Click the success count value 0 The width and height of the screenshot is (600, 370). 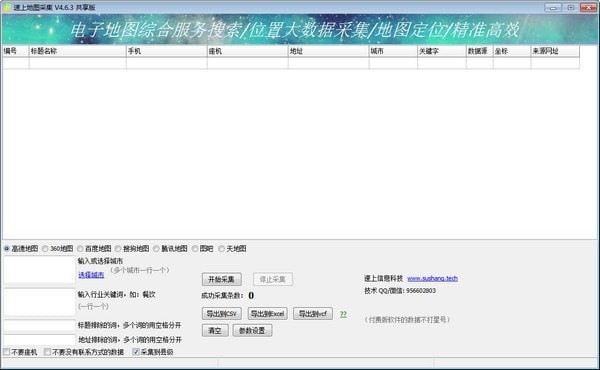[x=251, y=295]
